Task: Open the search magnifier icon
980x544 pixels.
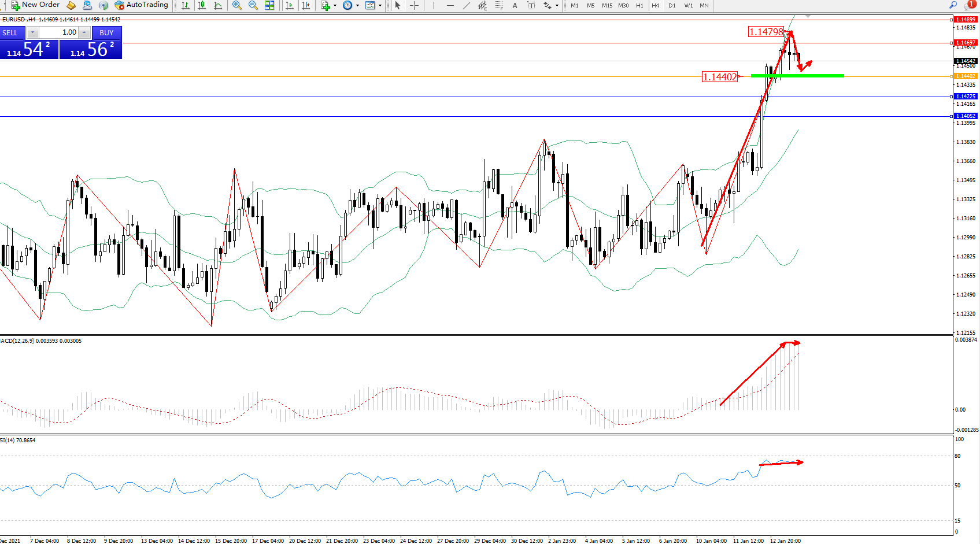Action: 953,5
